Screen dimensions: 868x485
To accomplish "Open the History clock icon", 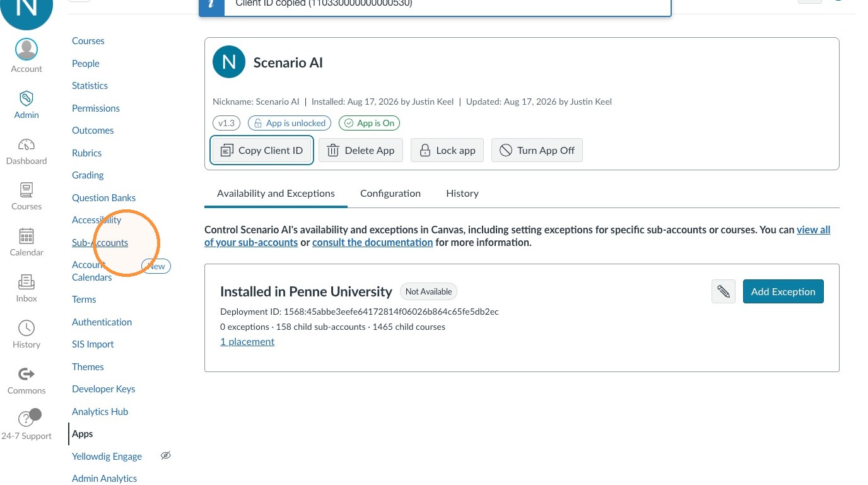I will pos(26,328).
